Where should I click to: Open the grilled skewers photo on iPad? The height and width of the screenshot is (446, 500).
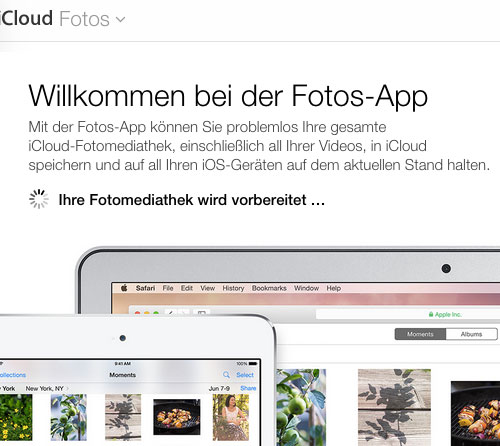(x=177, y=417)
